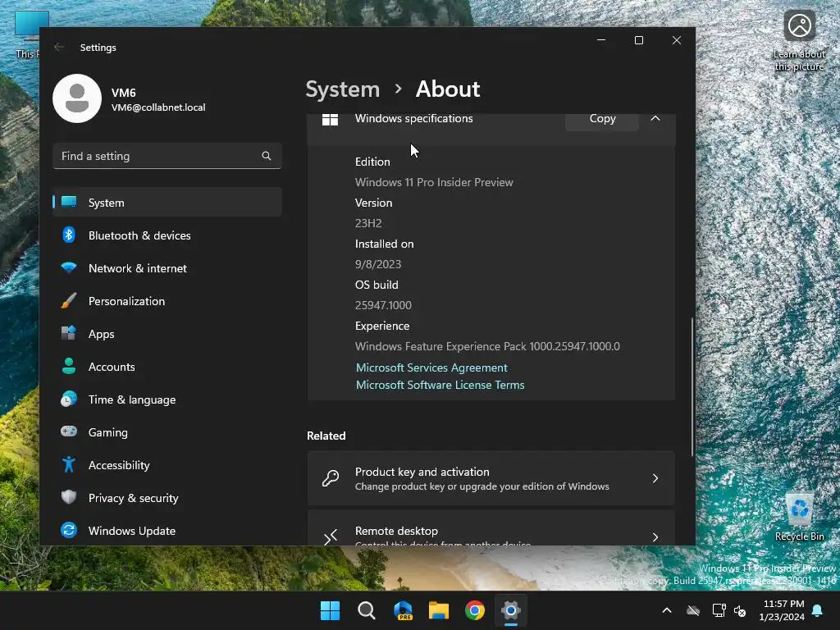Click the Bluetooth icon in sidebar
Viewport: 840px width, 630px height.
[69, 235]
